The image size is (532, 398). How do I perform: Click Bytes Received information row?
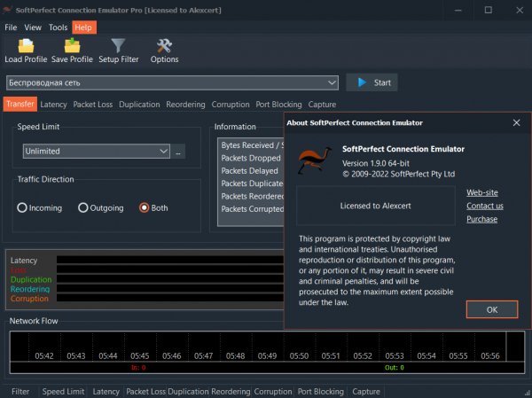point(252,145)
